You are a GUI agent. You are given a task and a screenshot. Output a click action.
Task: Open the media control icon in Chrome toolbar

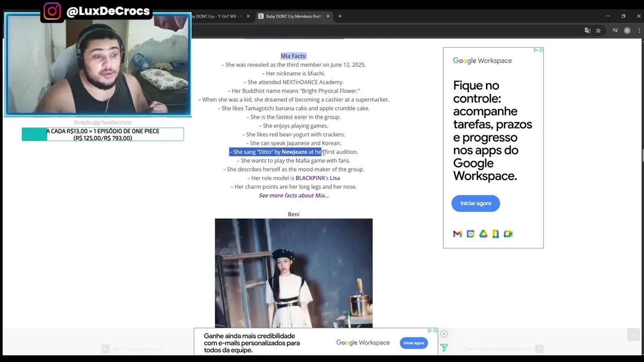click(x=615, y=31)
